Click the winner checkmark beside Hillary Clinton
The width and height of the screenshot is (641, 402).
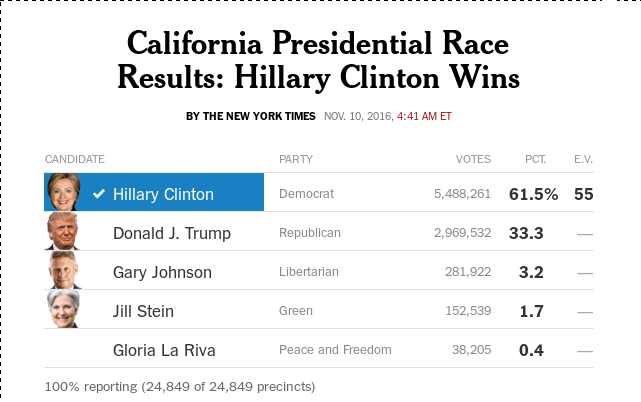(x=98, y=194)
